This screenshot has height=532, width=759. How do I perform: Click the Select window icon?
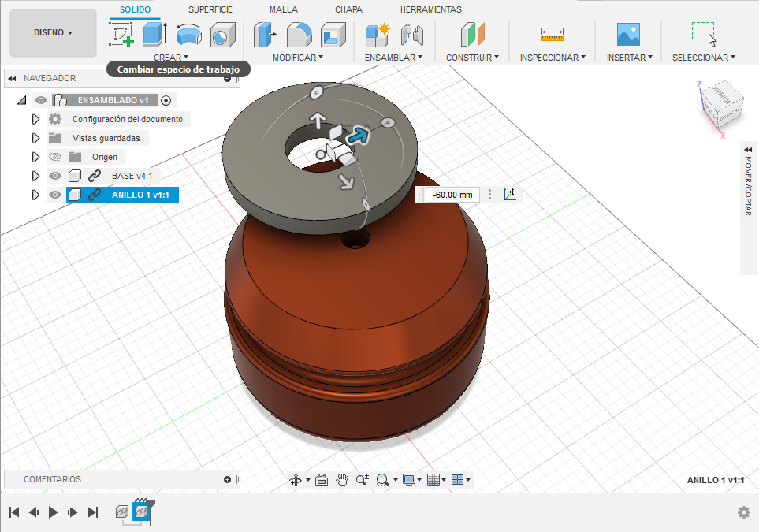pyautogui.click(x=704, y=34)
